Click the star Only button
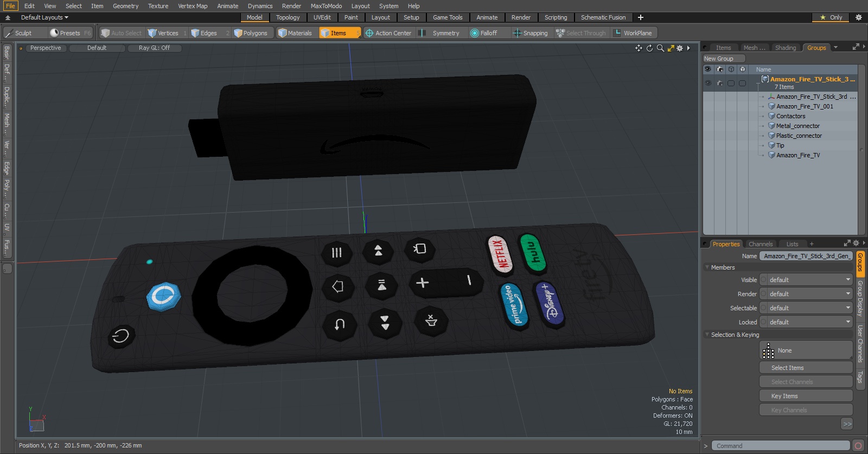Viewport: 868px width, 454px height. tap(831, 17)
